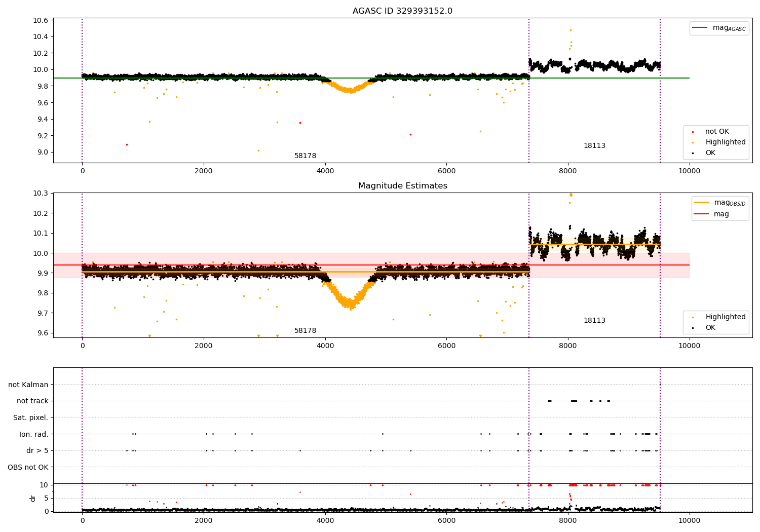Viewport: 760px width, 532px height.
Task: Click the green mag AGASC legend line
Action: pyautogui.click(x=700, y=28)
